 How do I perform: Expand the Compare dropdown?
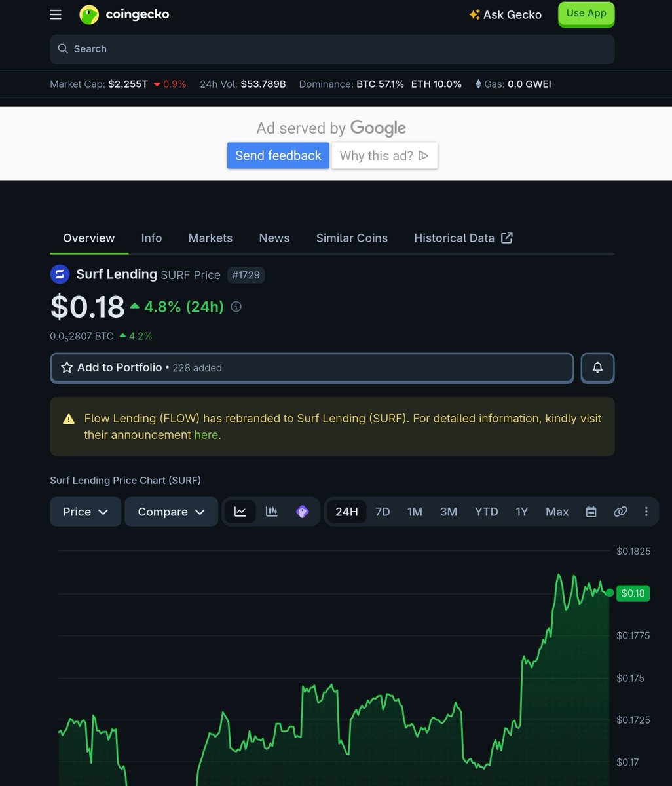172,512
